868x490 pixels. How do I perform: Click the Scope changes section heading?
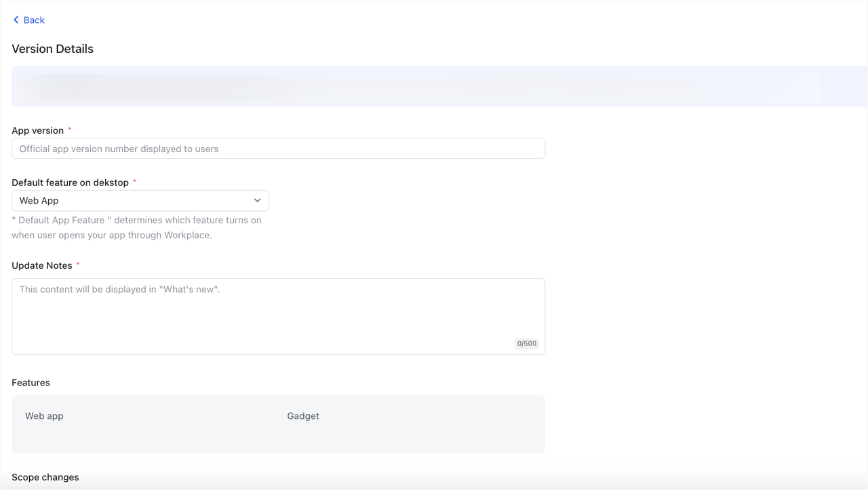tap(45, 477)
